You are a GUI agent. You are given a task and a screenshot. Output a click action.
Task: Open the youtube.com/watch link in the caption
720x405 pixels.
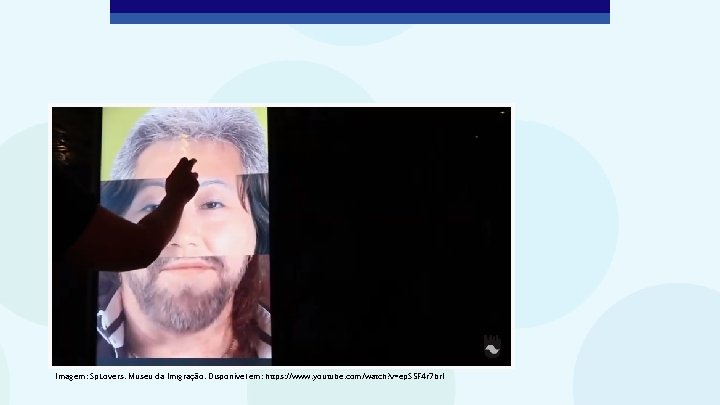point(355,377)
